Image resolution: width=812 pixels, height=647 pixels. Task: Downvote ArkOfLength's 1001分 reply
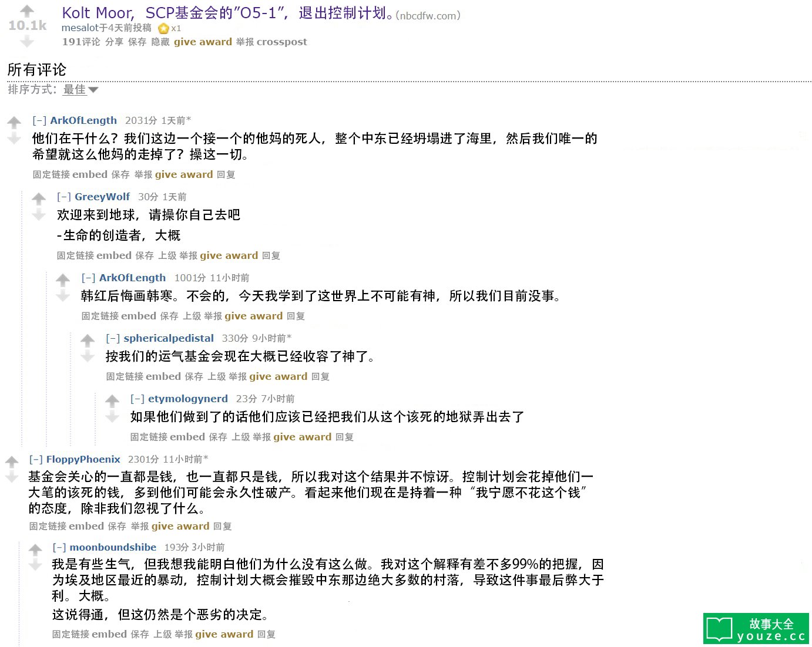[x=63, y=296]
